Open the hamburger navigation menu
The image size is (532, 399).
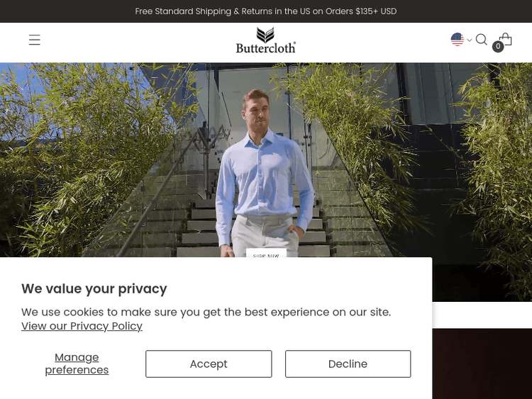click(x=34, y=40)
